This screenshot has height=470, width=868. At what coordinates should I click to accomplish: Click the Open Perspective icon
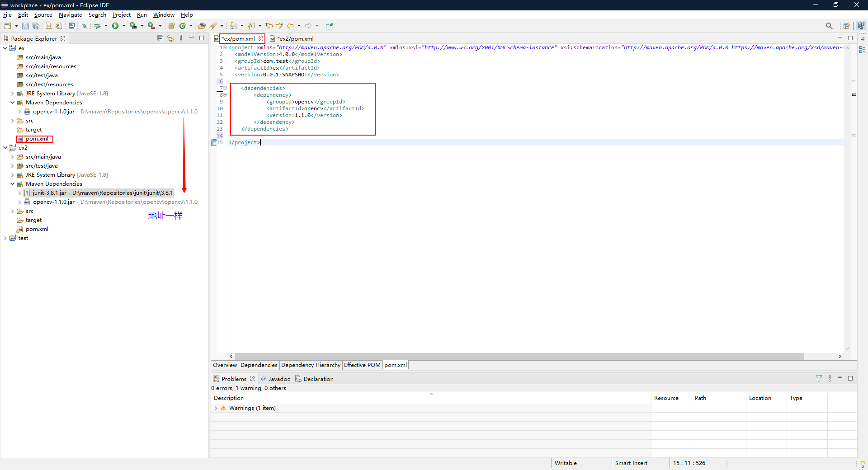(x=847, y=26)
